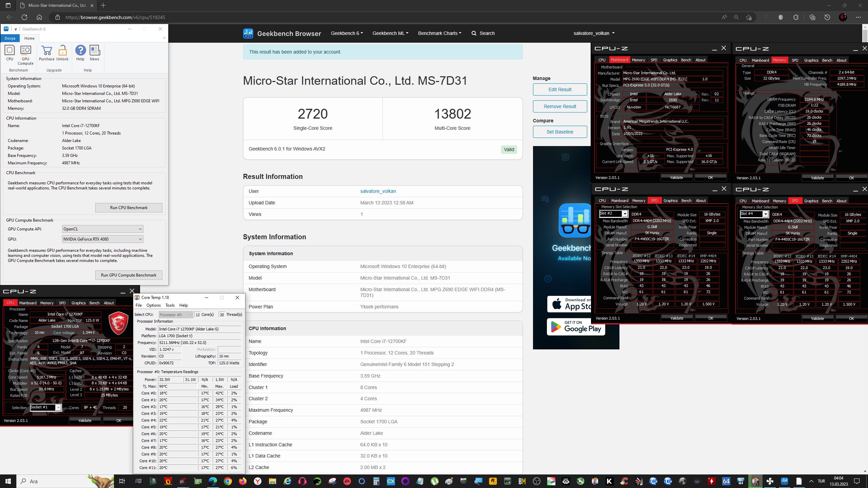Switch to Graphics tab in CPU-Z Memory window

click(811, 60)
